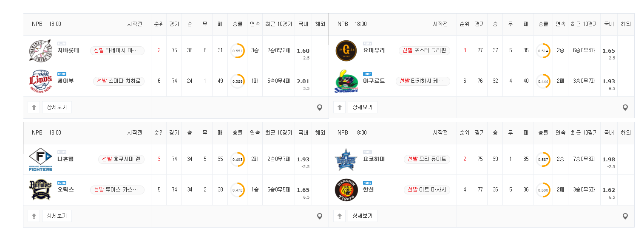This screenshot has height=239, width=644.
Task: Select the 2.01 domestic odds for 세이부
Action: point(303,82)
